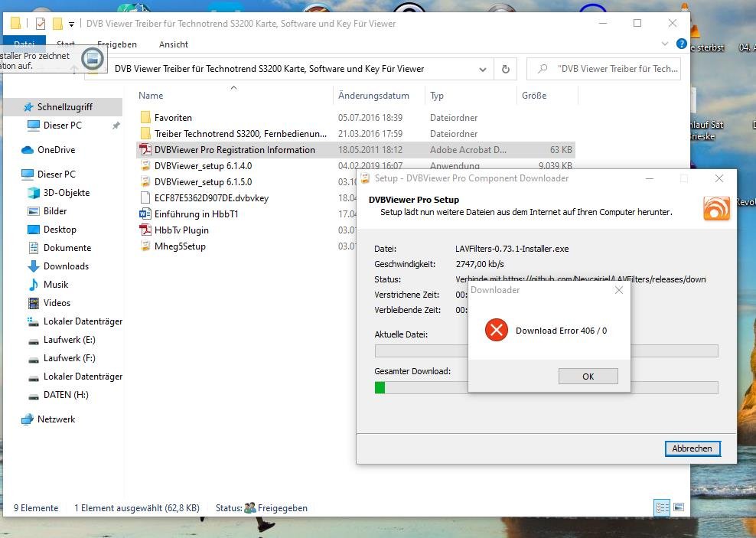Click OK in Download Error dialog
Image resolution: width=756 pixels, height=538 pixels.
tap(588, 376)
